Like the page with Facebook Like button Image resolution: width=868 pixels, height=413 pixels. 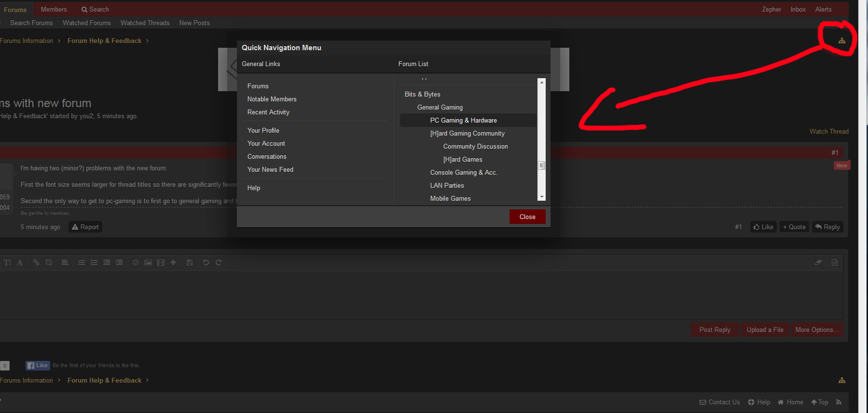[38, 366]
